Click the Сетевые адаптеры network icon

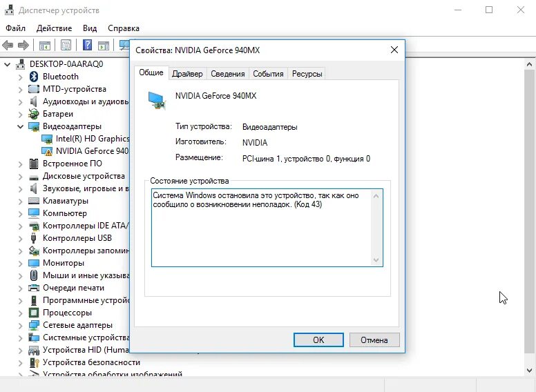click(33, 325)
